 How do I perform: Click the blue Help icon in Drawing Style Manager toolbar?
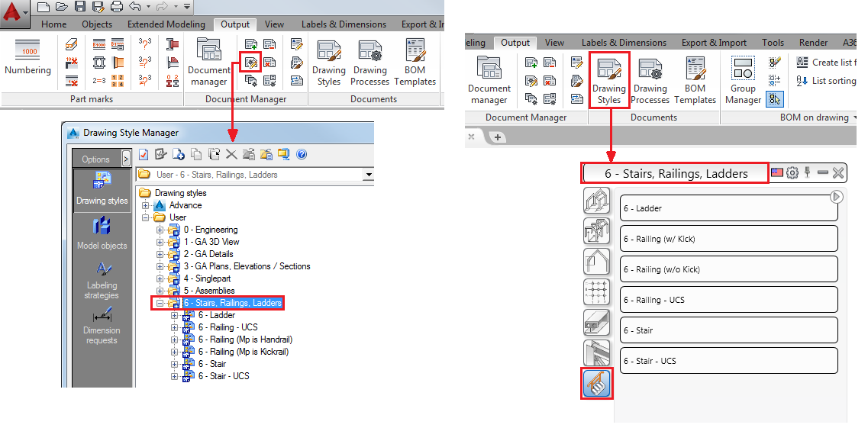(302, 154)
